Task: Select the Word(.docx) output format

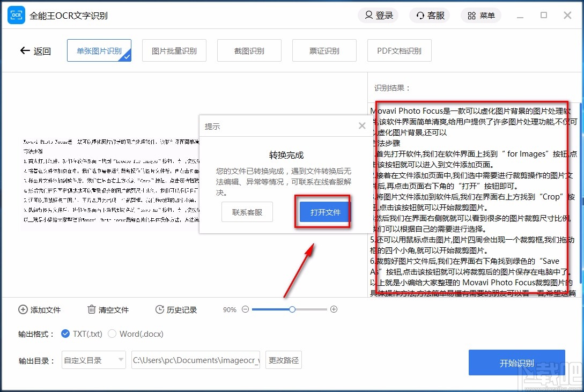Action: (113, 334)
